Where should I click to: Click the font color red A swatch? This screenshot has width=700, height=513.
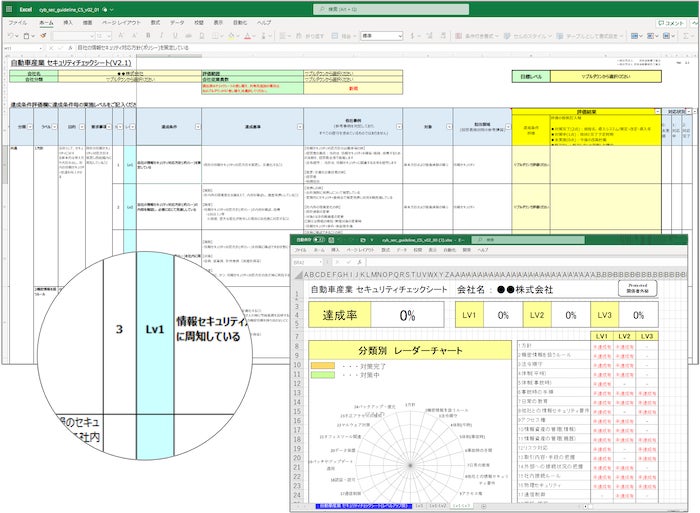[247, 36]
